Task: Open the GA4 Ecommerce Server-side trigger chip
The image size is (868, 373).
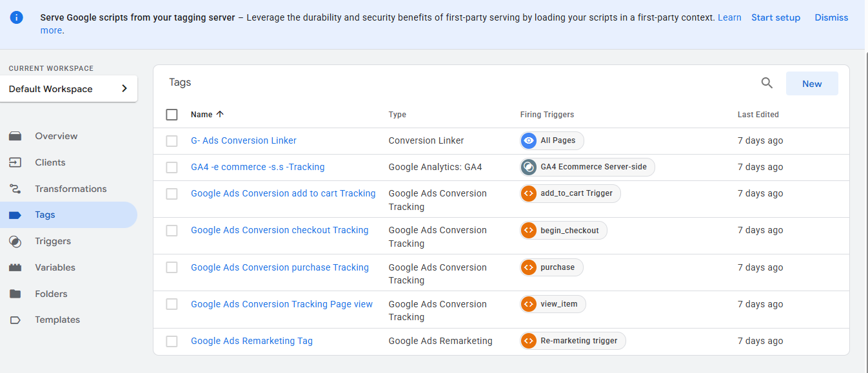Action: [587, 167]
